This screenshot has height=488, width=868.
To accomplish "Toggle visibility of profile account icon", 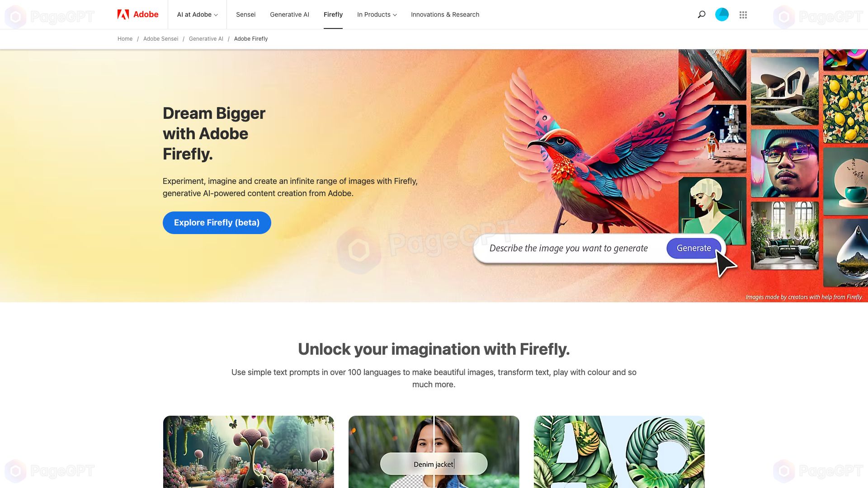I will 722,14.
